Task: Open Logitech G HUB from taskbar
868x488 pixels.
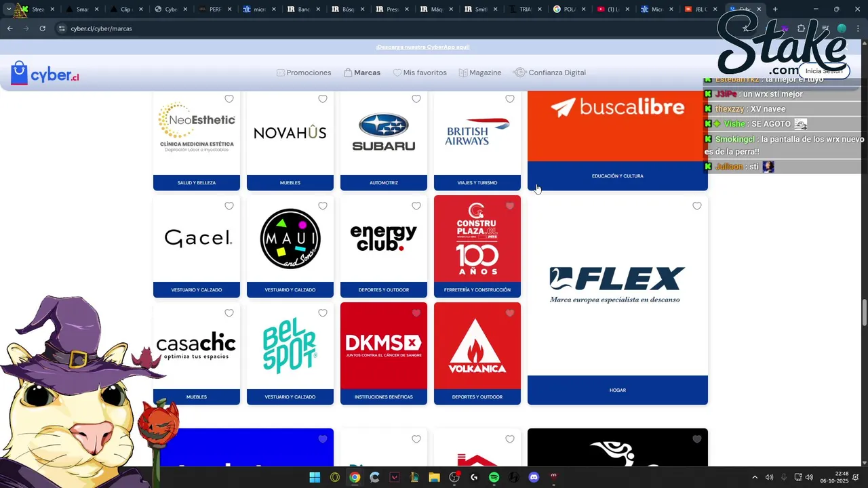Action: click(x=473, y=477)
